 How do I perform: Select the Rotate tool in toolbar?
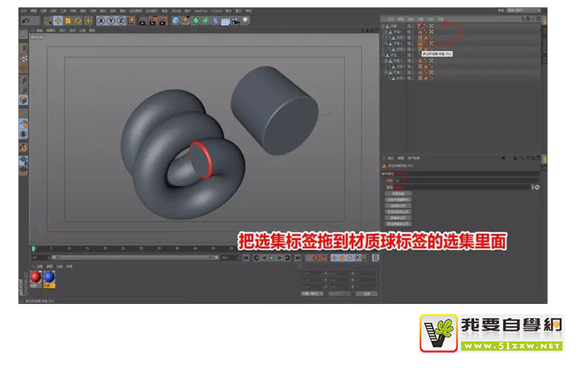[78, 21]
